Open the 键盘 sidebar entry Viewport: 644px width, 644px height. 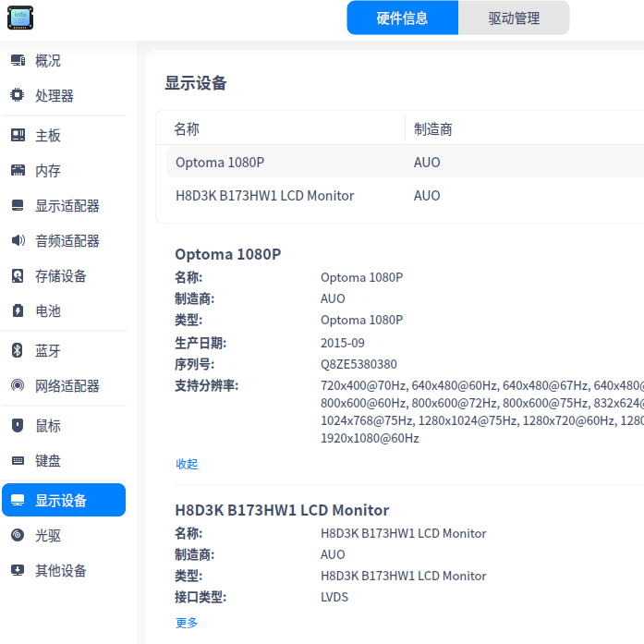click(64, 460)
